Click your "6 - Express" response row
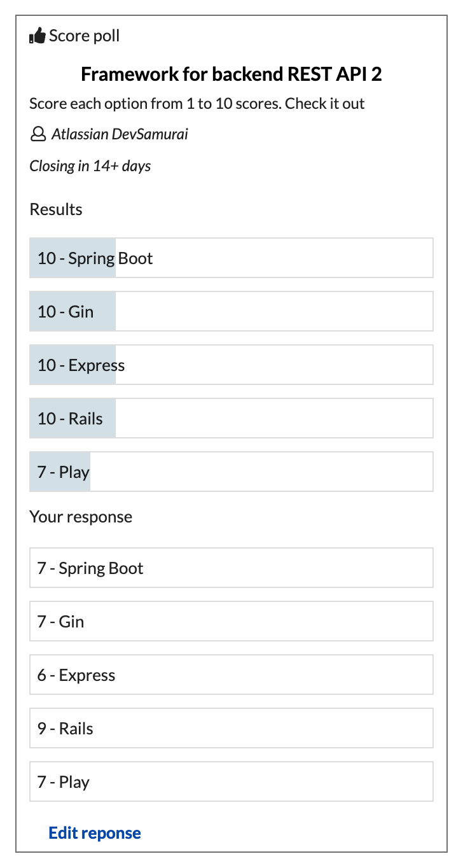Image resolution: width=463 pixels, height=868 pixels. pos(231,675)
